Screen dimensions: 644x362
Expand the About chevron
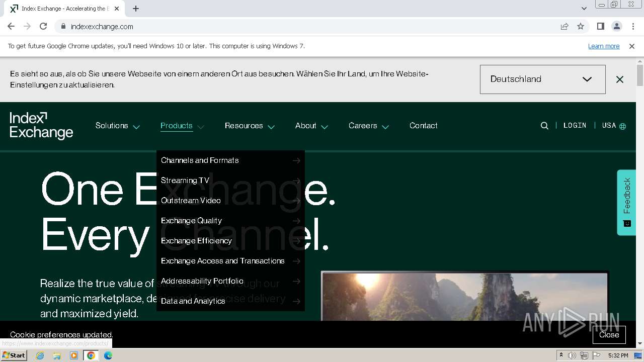(x=325, y=127)
